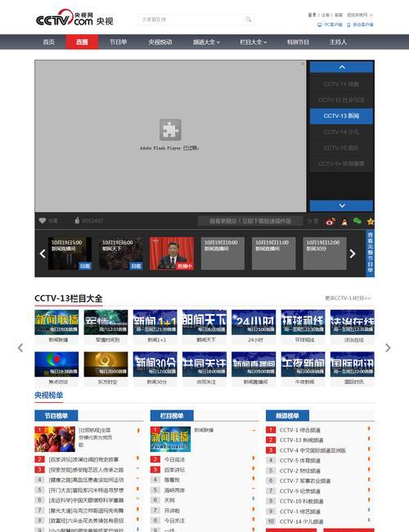Open the currently live 直播中 thumbnail

[x=172, y=253]
